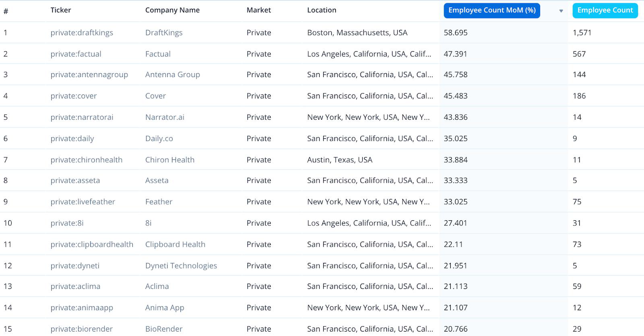
Task: Open ticker link private:narratorai
Action: (82, 117)
